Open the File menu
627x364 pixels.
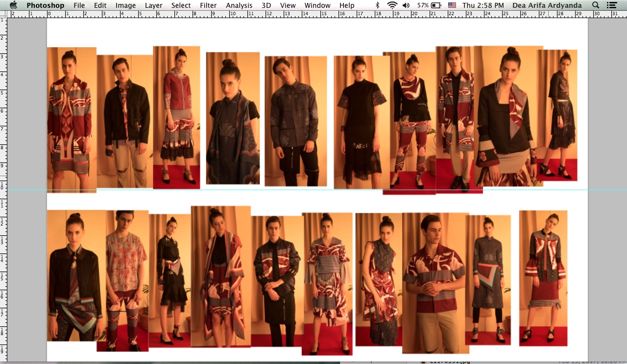click(x=79, y=5)
